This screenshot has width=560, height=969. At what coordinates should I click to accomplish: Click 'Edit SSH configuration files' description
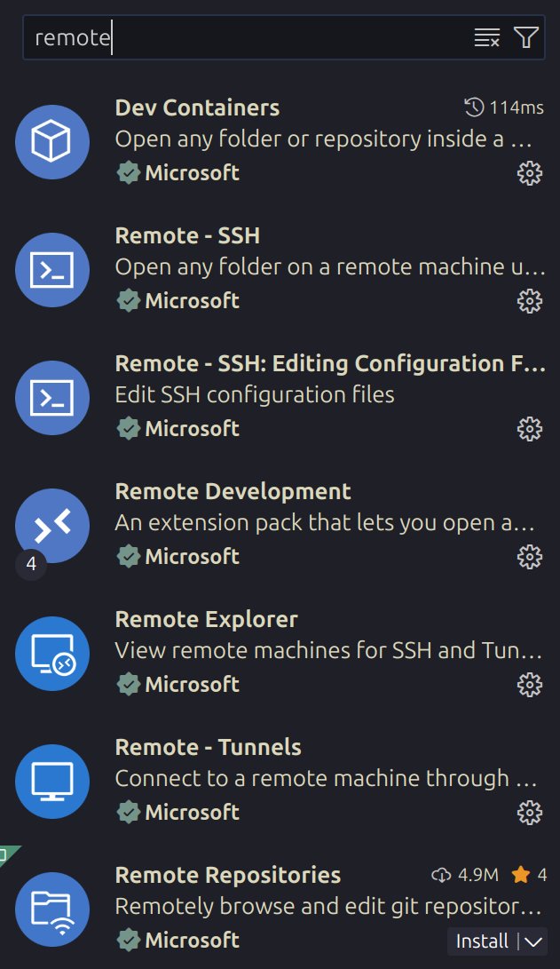click(x=255, y=395)
